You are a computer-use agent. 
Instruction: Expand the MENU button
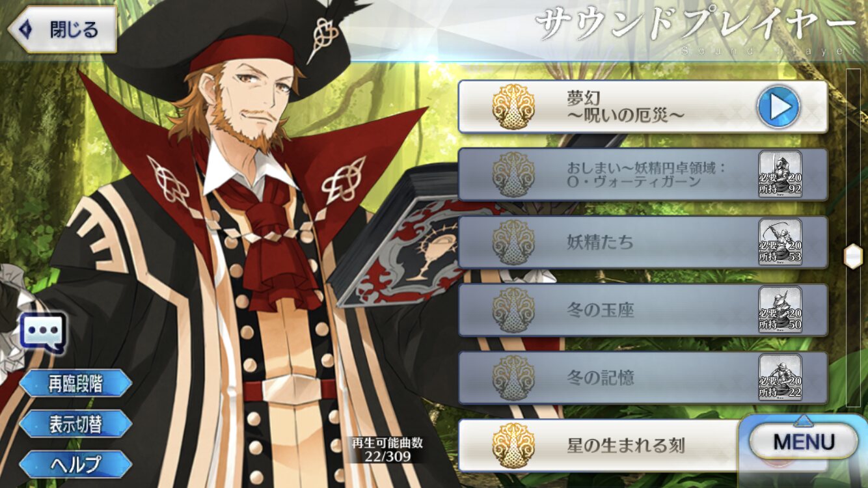[804, 442]
